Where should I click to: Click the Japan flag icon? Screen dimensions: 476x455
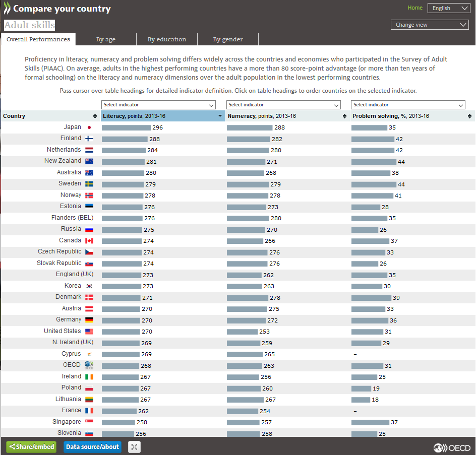[89, 128]
